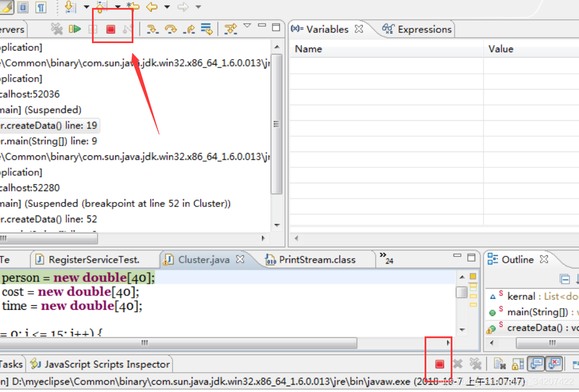Image resolution: width=579 pixels, height=392 pixels.
Task: Click Step Return icon
Action: tap(189, 29)
